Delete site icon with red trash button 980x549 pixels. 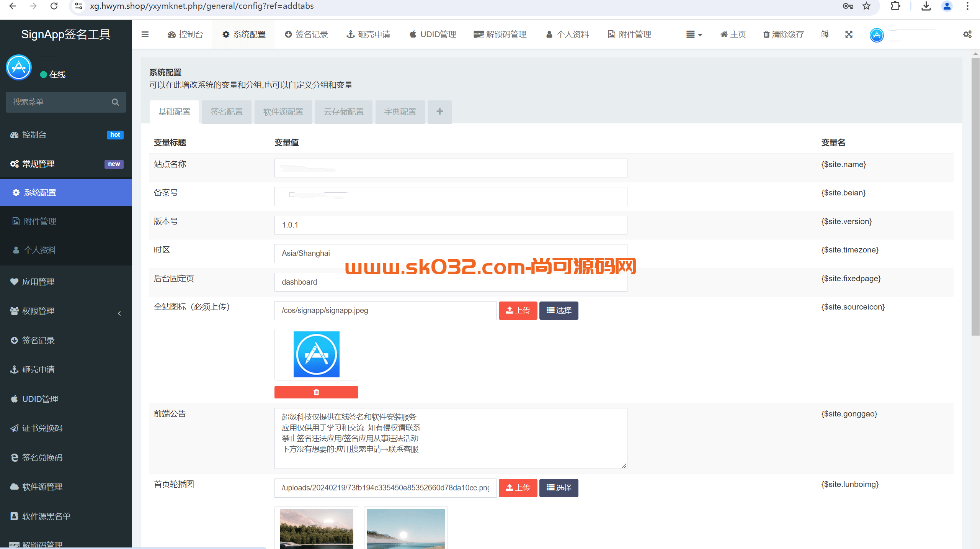coord(316,392)
